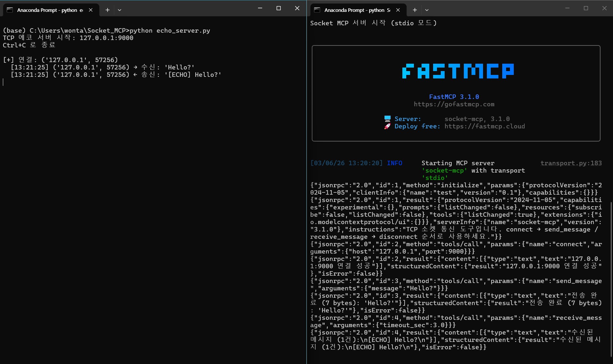Click the 'Starting MCP server' log message
The image size is (613, 364).
[458, 163]
